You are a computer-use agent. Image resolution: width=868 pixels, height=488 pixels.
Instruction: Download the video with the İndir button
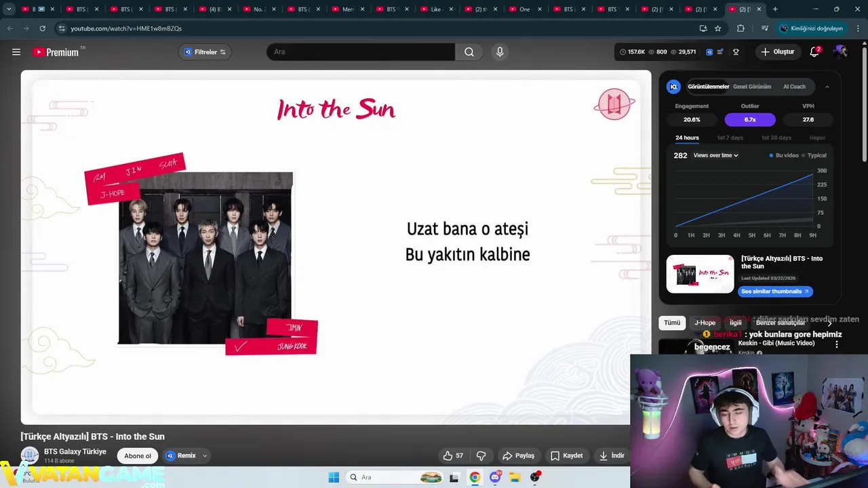[x=612, y=456]
